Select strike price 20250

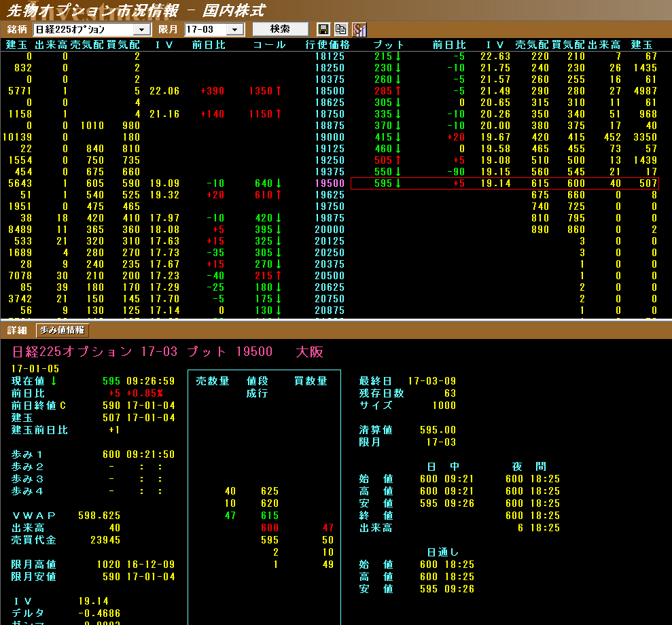click(x=330, y=253)
